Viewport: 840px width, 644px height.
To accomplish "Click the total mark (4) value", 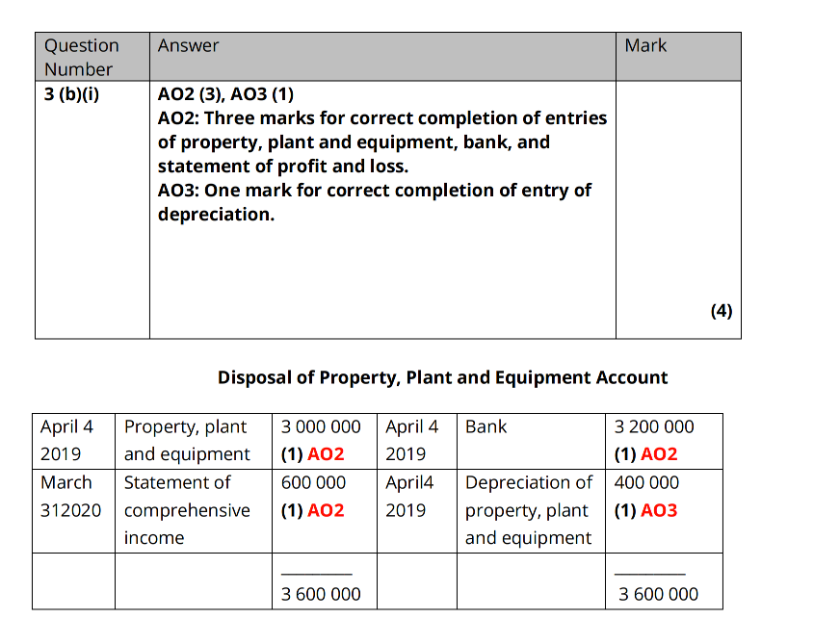I will pos(721,311).
